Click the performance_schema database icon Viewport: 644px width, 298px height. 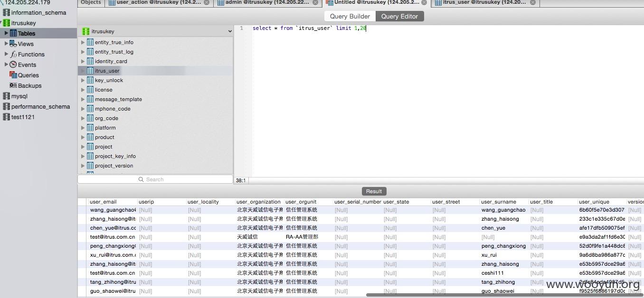[6, 106]
